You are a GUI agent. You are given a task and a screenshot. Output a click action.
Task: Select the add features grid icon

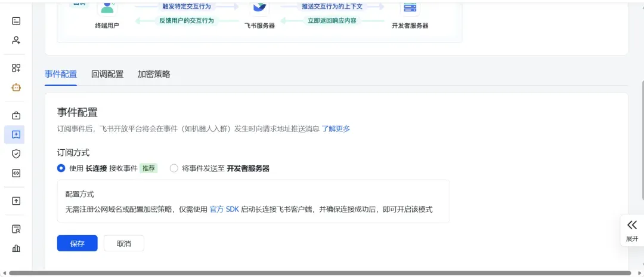pyautogui.click(x=16, y=68)
